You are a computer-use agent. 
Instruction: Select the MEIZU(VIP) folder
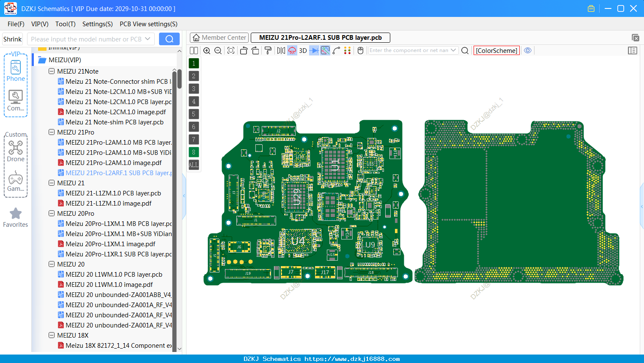click(x=65, y=60)
